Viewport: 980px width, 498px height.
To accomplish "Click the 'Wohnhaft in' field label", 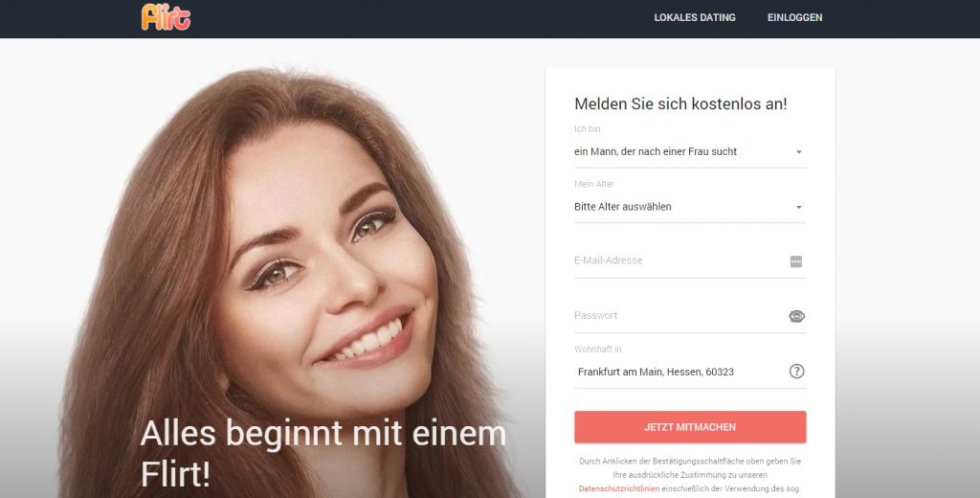I will coord(597,350).
